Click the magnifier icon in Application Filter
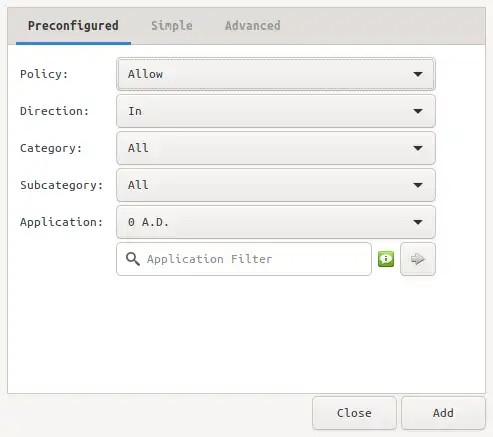The height and width of the screenshot is (437, 493). (x=133, y=259)
